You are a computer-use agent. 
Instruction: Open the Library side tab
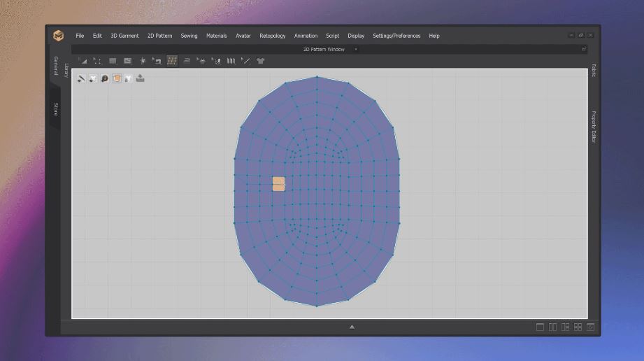[x=66, y=71]
